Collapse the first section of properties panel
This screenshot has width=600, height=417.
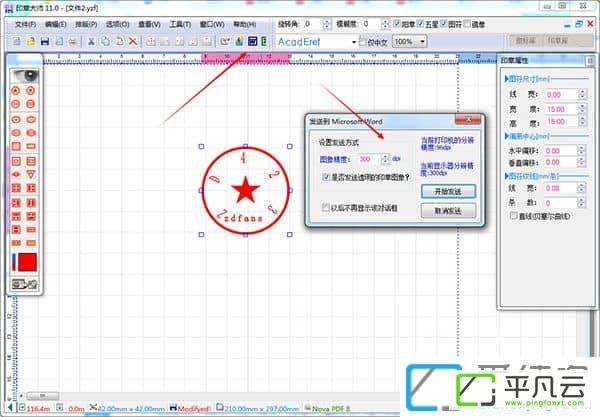pyautogui.click(x=507, y=79)
